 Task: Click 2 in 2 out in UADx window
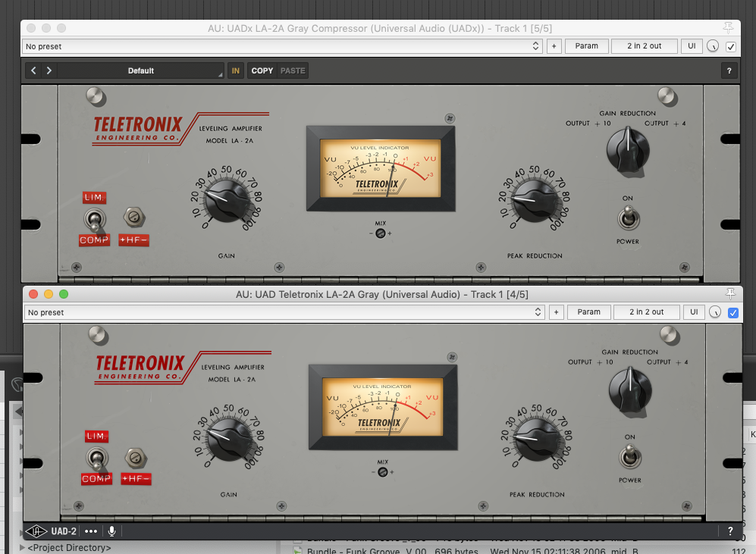coord(644,46)
